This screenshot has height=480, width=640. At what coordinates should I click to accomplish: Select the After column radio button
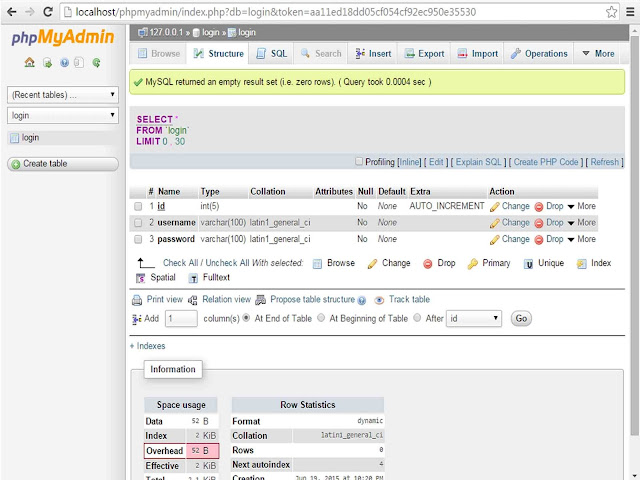tap(417, 318)
